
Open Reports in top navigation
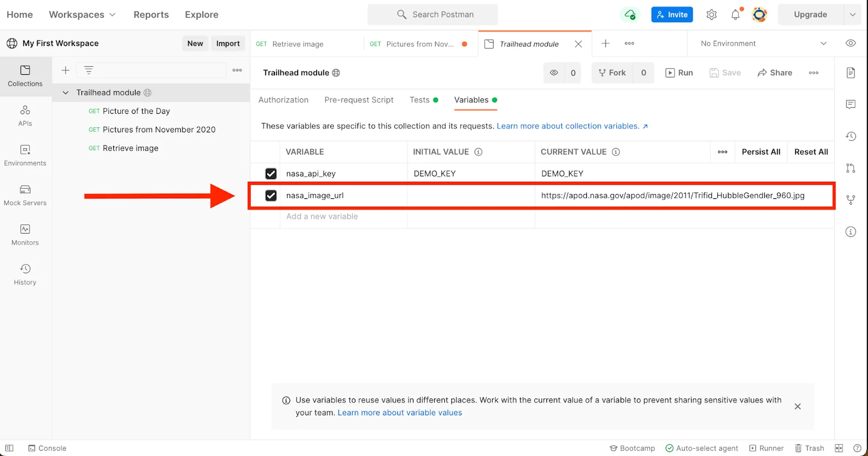point(151,15)
